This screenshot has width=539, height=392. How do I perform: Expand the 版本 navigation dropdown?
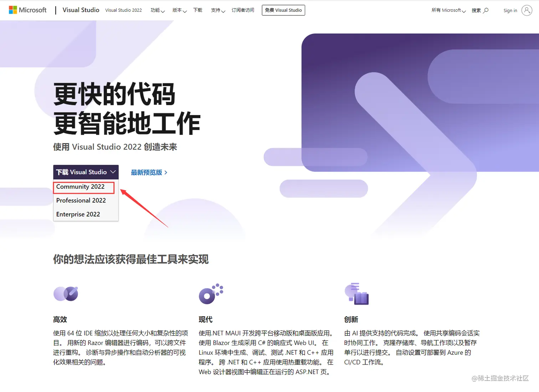pyautogui.click(x=180, y=10)
